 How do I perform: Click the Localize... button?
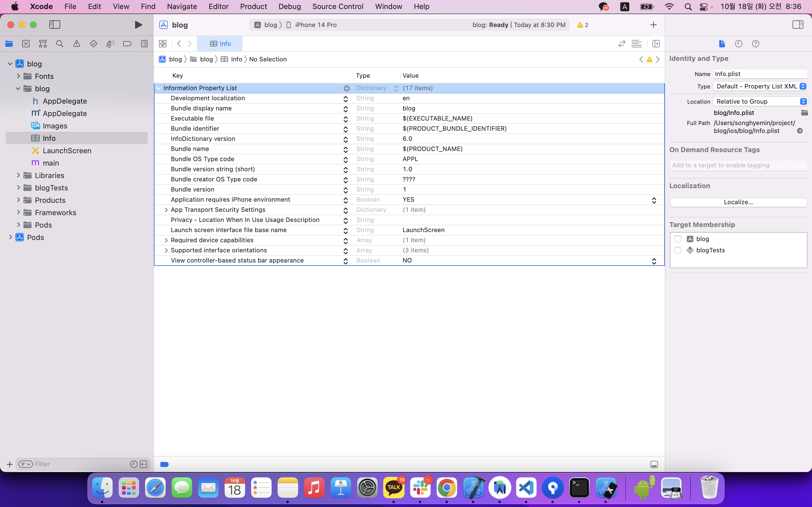coord(738,202)
